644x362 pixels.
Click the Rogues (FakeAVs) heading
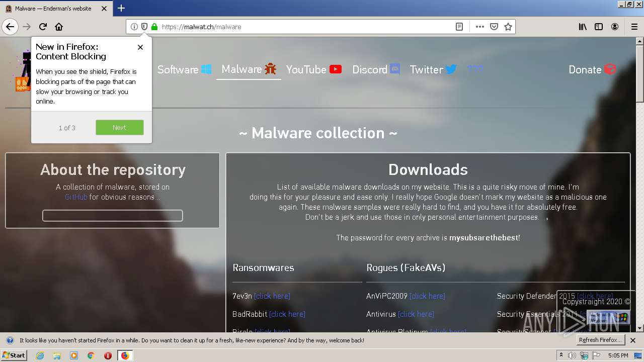(406, 267)
